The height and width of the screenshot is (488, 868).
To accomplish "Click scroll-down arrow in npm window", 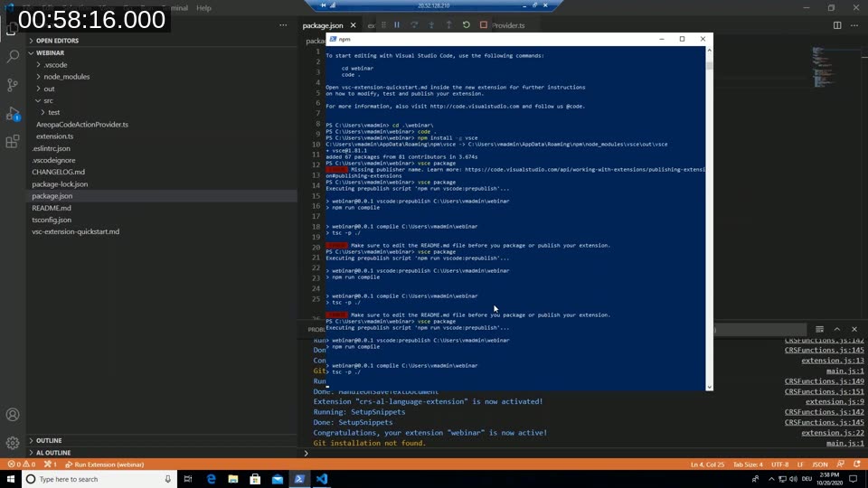I will tap(709, 388).
